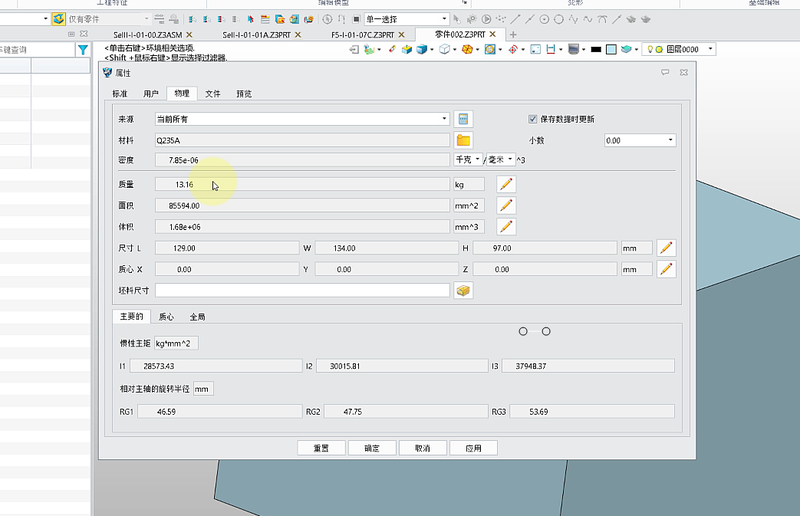This screenshot has width=800, height=516.
Task: Open the Sell-I-01-00.Z3ASM document tab
Action: [x=147, y=34]
